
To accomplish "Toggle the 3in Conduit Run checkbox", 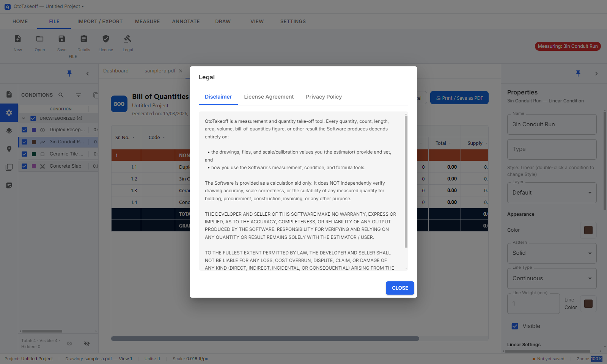I will [x=24, y=142].
